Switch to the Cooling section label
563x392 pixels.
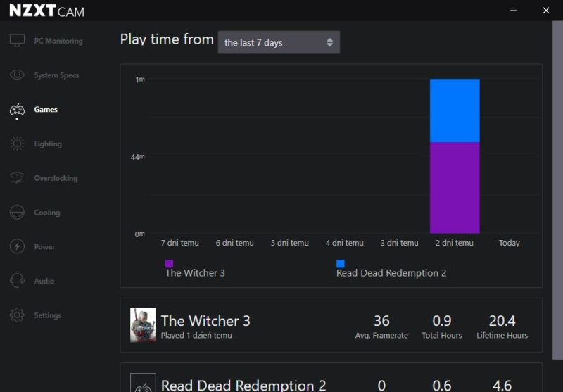coord(47,213)
